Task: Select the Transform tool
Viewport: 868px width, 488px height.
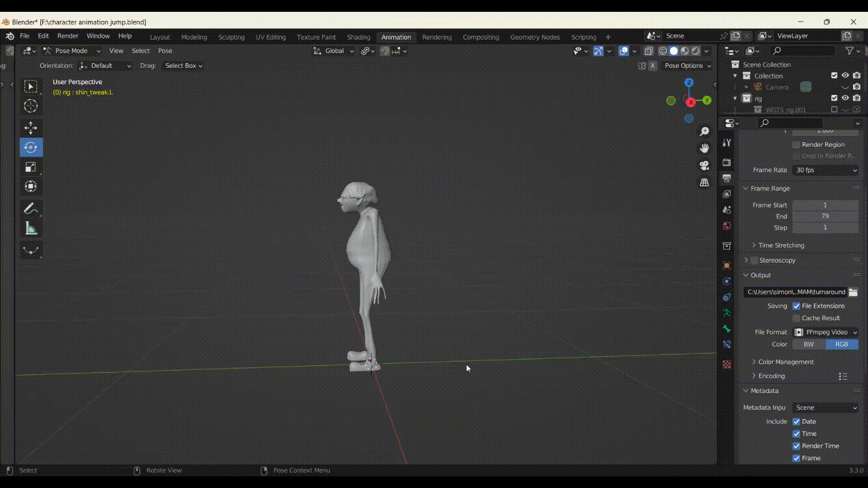Action: click(x=31, y=186)
